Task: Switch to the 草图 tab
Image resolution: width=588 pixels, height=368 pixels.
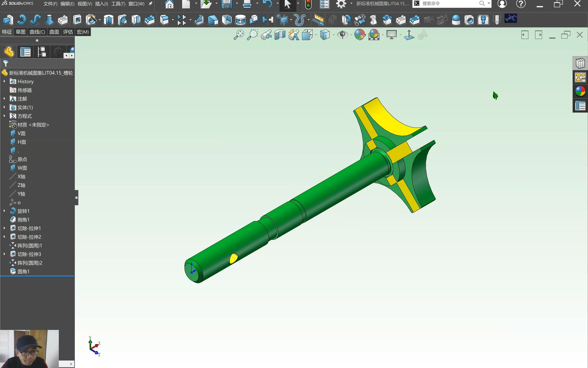Action: click(20, 32)
